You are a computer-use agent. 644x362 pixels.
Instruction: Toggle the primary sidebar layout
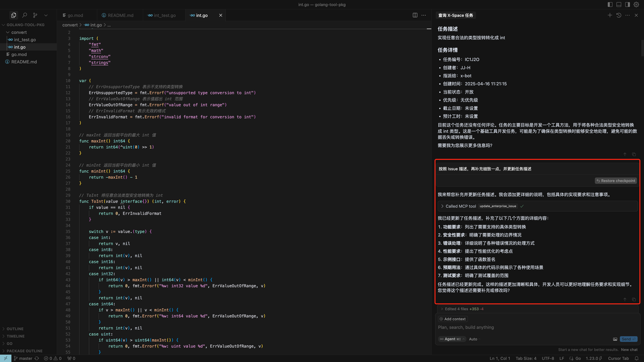(610, 5)
